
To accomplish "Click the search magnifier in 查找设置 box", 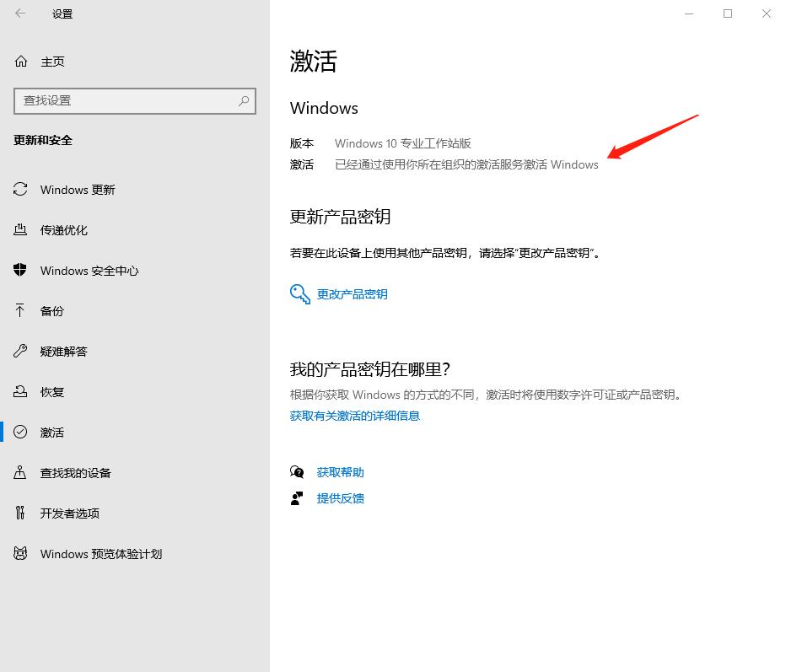I will coord(243,101).
